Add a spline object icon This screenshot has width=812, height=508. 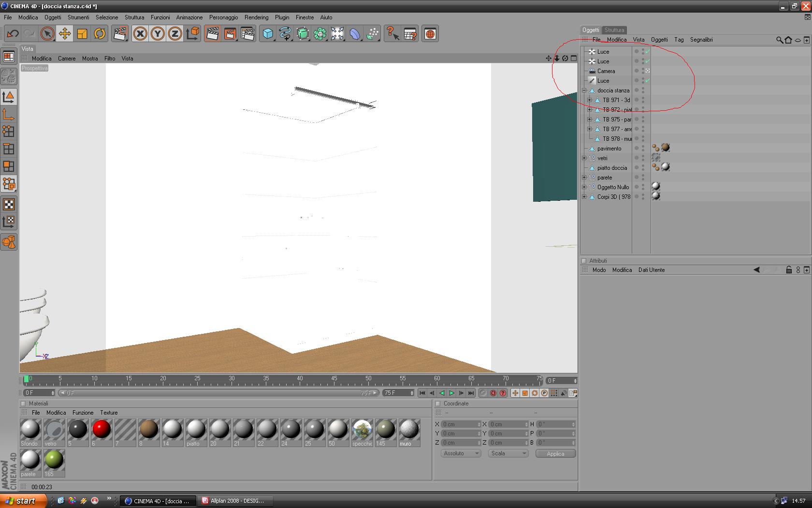(285, 34)
